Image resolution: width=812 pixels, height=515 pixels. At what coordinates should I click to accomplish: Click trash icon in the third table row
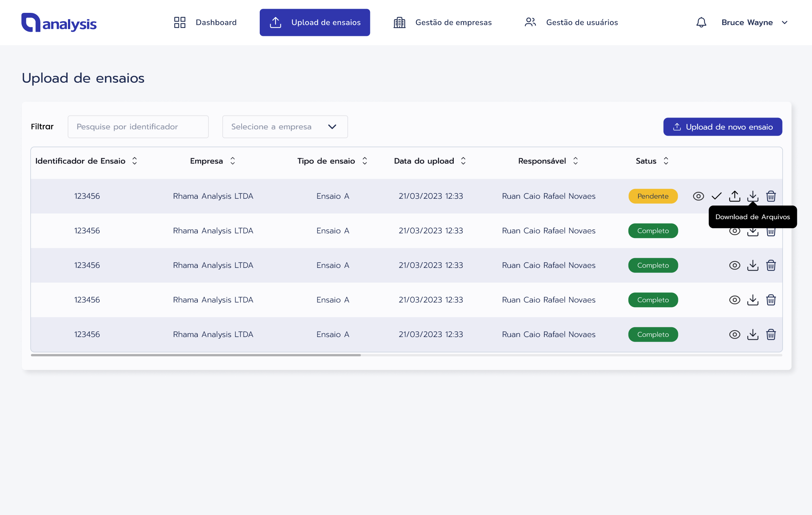click(771, 265)
